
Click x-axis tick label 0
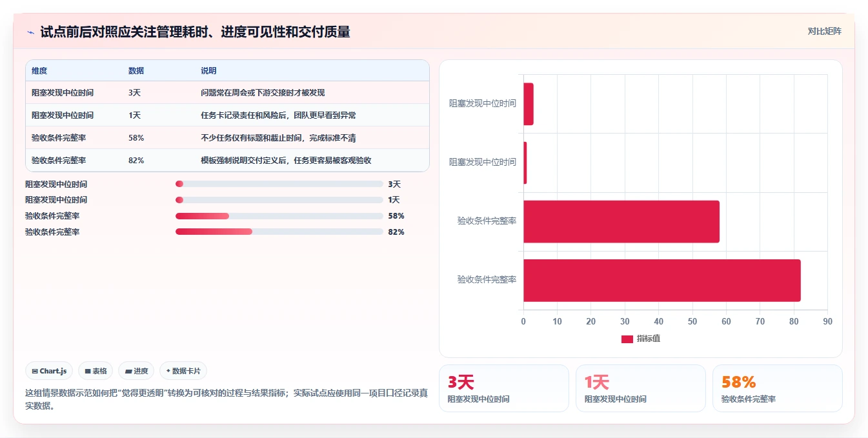(x=523, y=321)
